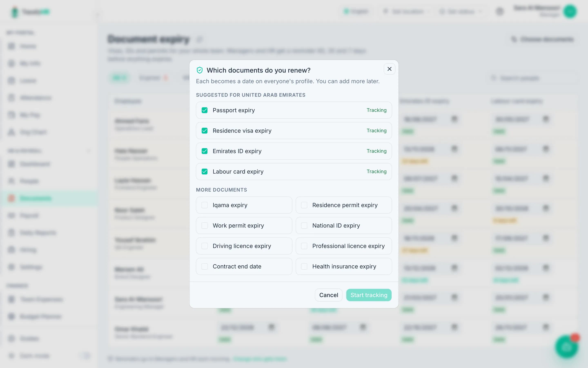The height and width of the screenshot is (368, 588).
Task: Click the Start tracking button
Action: [369, 295]
